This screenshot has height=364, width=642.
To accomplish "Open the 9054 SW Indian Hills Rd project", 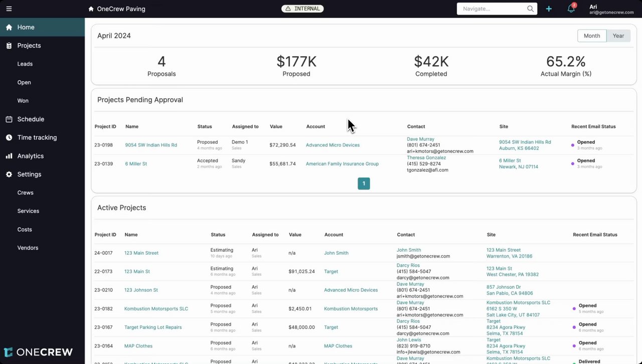I will pyautogui.click(x=151, y=145).
